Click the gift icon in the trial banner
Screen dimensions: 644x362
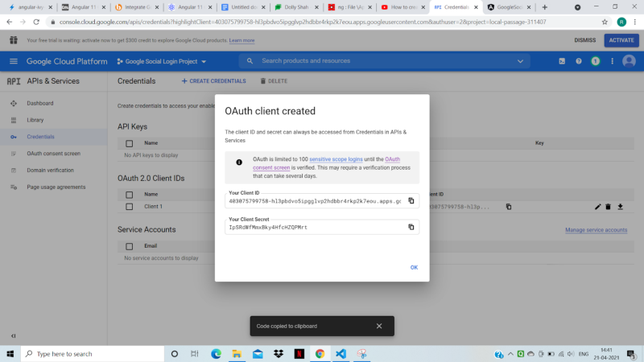coord(14,39)
